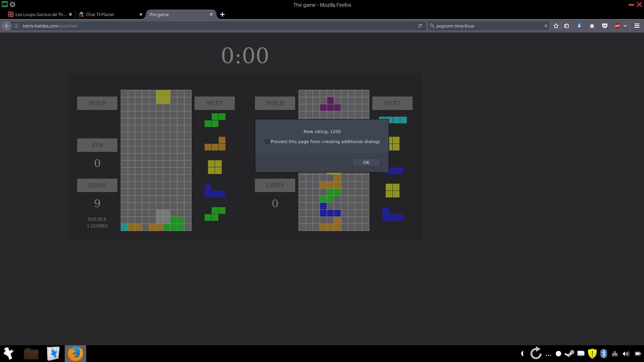Focus the tetris-battles.com address bar
Image resolution: width=644 pixels, height=362 pixels.
point(218,26)
